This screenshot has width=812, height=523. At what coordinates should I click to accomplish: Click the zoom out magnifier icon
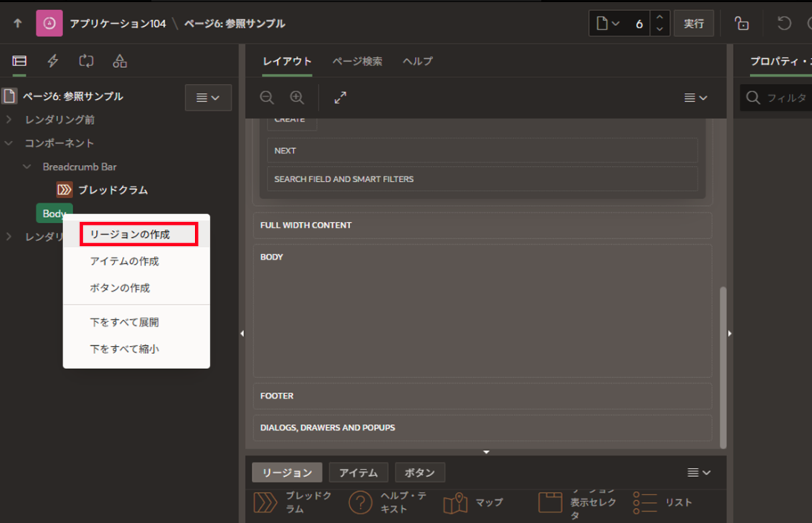click(x=267, y=97)
